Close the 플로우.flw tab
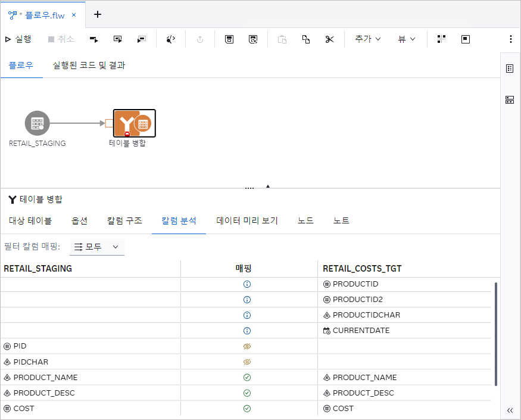 [74, 15]
